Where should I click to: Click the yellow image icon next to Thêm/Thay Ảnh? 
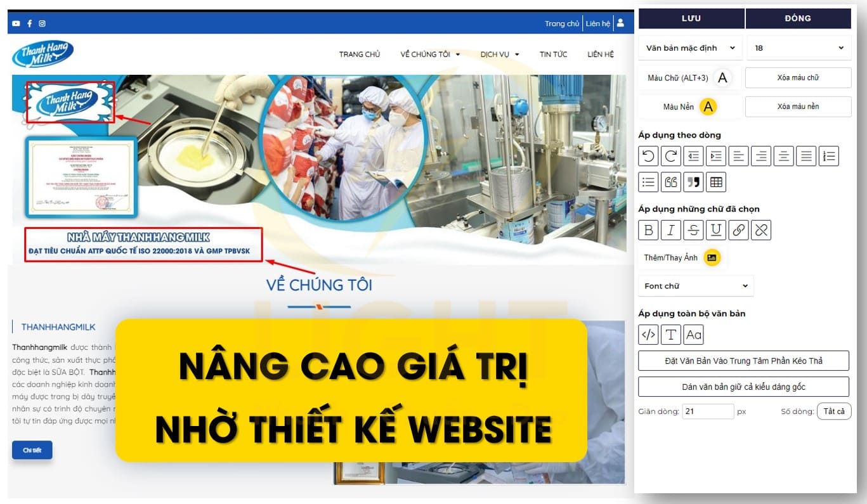coord(712,257)
